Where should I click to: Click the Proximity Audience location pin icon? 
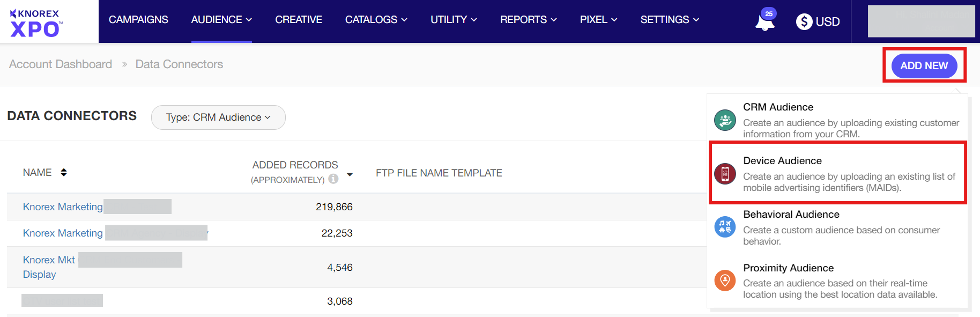tap(725, 280)
